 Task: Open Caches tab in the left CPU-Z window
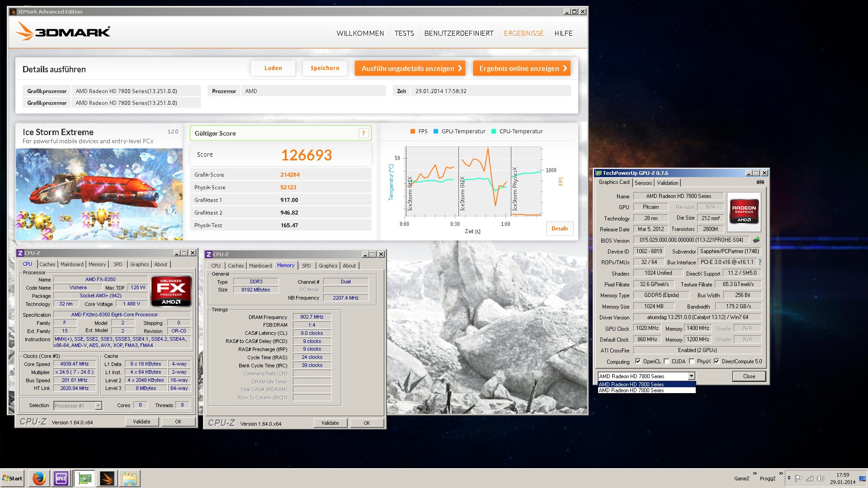coord(47,264)
